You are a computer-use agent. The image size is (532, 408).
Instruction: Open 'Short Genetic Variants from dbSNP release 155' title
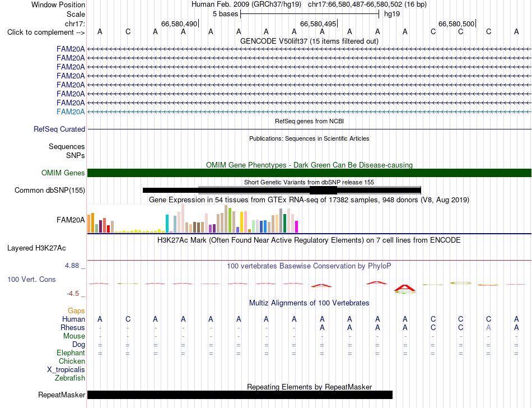[x=309, y=182]
